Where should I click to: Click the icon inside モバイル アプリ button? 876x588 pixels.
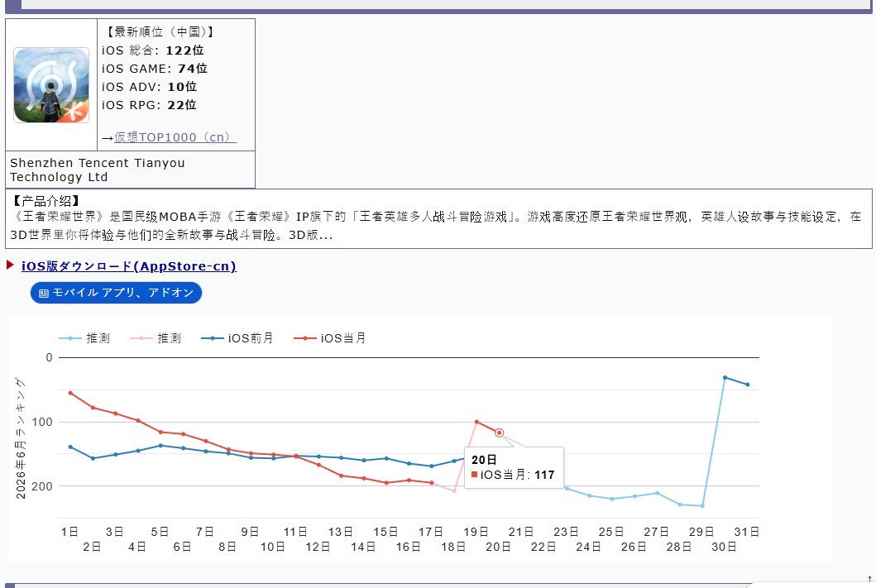point(44,293)
